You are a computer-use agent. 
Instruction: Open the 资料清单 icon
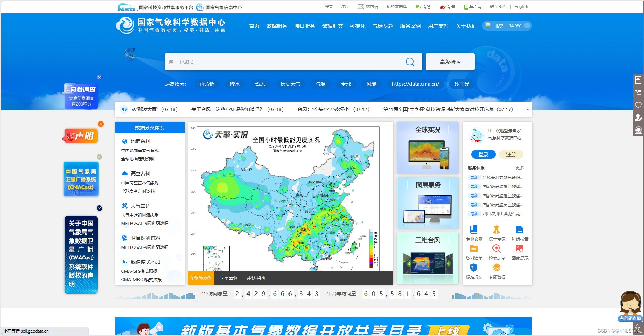coord(474,249)
